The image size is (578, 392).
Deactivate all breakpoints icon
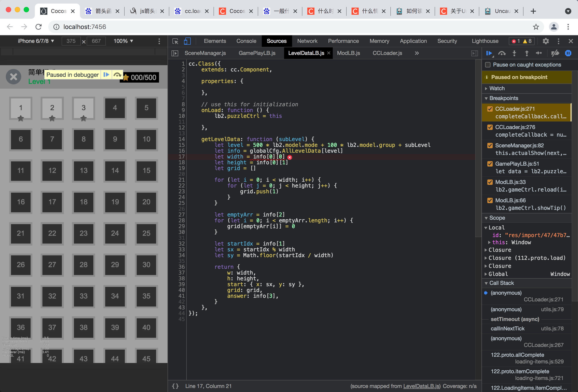point(555,53)
